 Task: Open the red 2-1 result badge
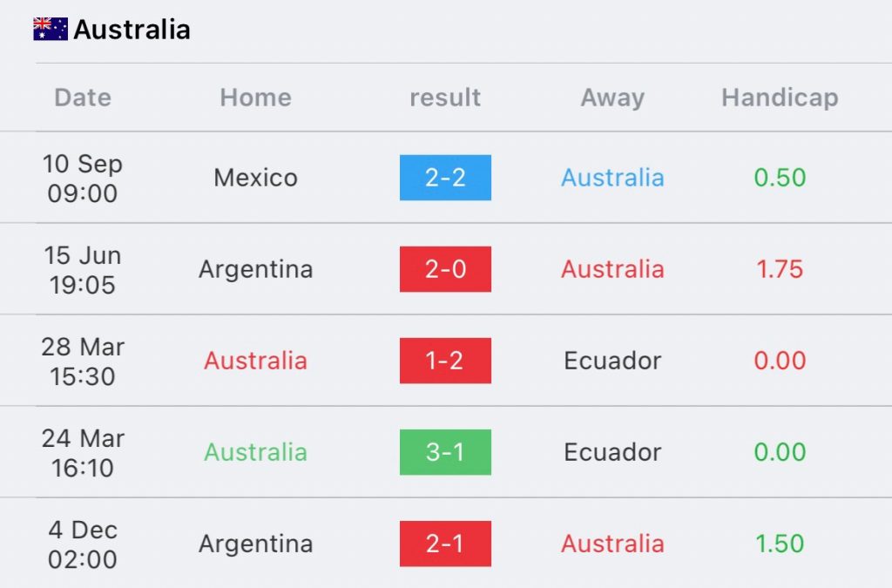pos(445,544)
